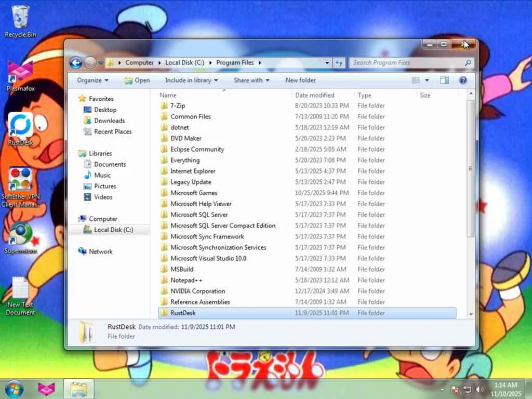Image resolution: width=532 pixels, height=399 pixels.
Task: Select New Text Document on desktop
Action: (x=20, y=296)
